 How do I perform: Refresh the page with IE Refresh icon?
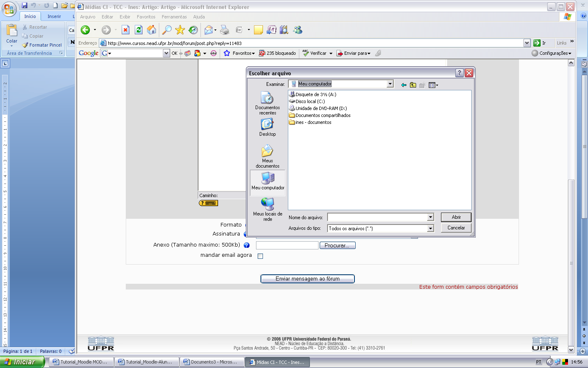pos(138,30)
